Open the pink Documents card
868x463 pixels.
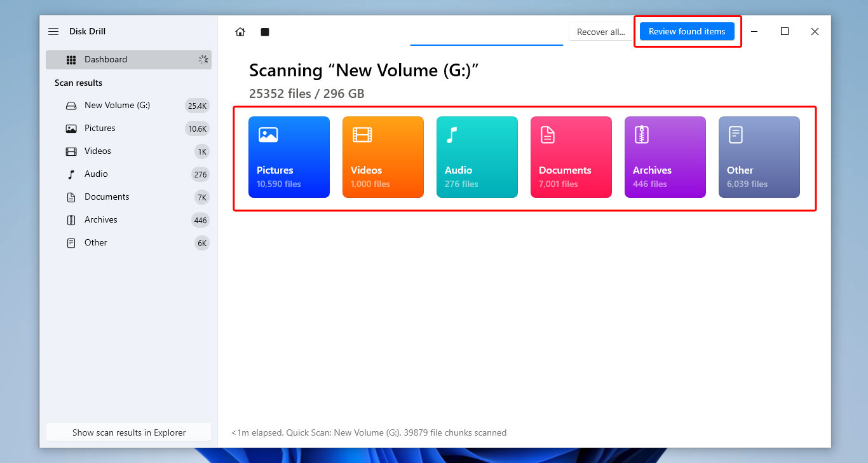571,157
